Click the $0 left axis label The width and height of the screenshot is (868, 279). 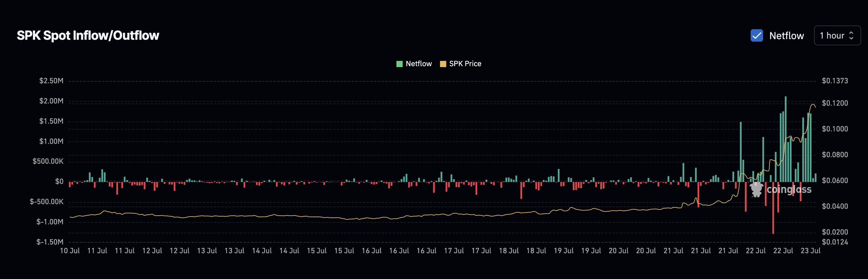click(x=59, y=181)
